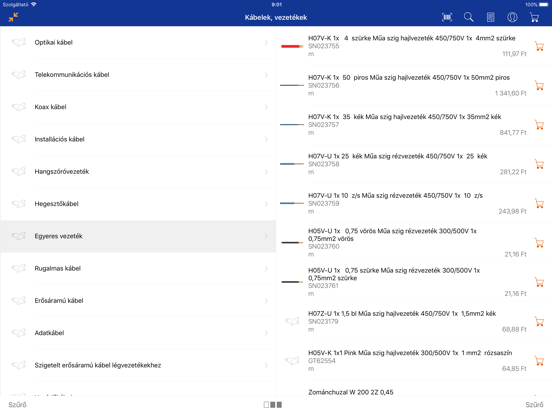The height and width of the screenshot is (414, 552).
Task: Open the shopping cart in header
Action: (534, 17)
